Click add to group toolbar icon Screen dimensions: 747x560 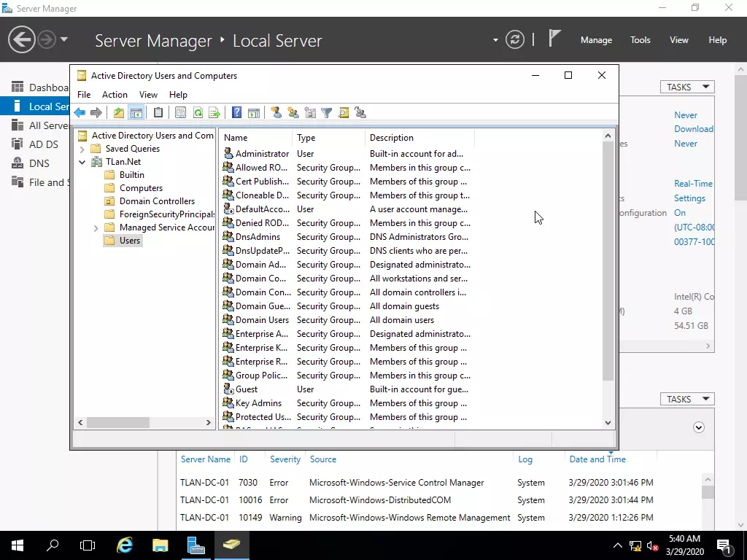point(360,113)
